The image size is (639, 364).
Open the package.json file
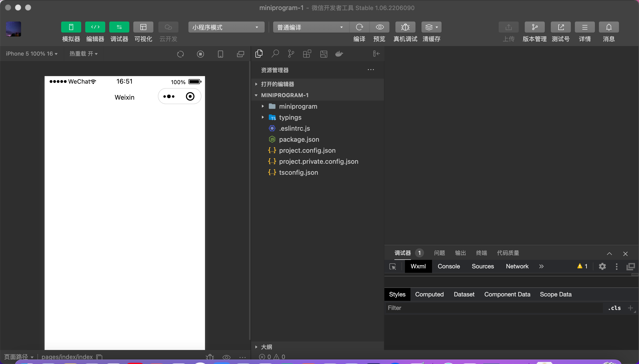point(299,139)
